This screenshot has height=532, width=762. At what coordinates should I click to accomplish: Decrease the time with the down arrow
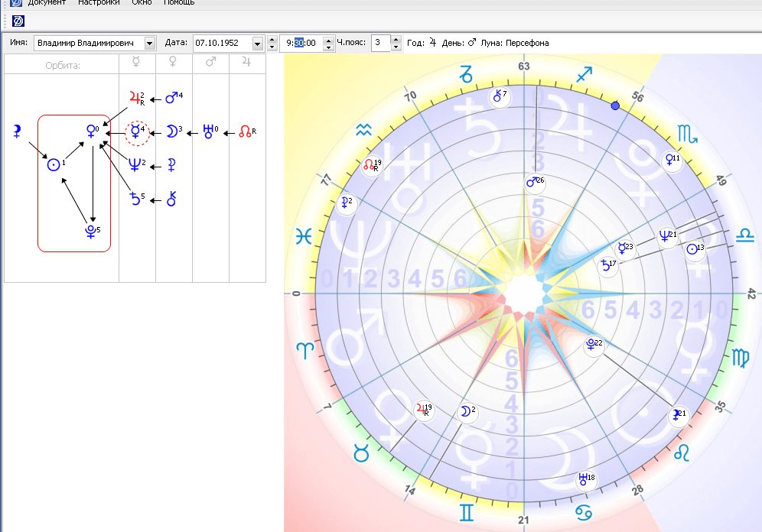pyautogui.click(x=329, y=47)
